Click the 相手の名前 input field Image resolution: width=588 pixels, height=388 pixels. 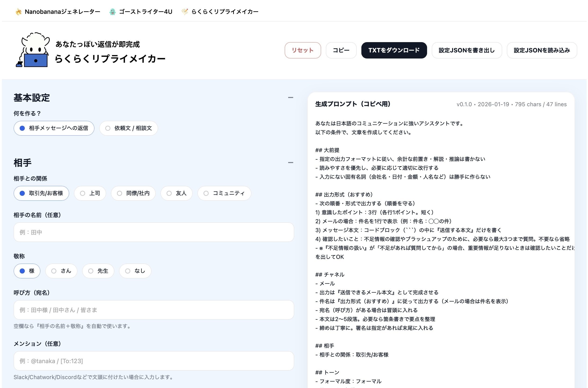click(x=154, y=232)
